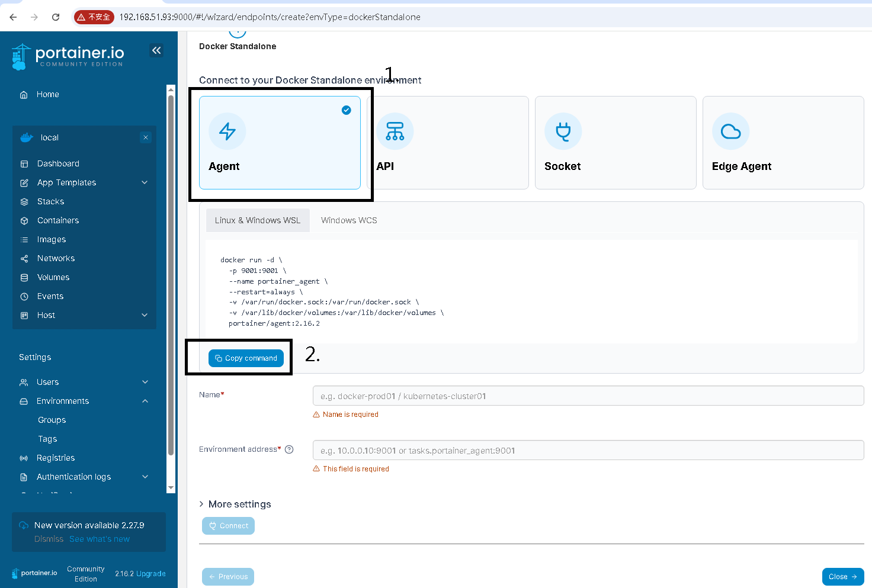This screenshot has width=872, height=588.
Task: Click the Dashboard layout icon
Action: (x=24, y=164)
